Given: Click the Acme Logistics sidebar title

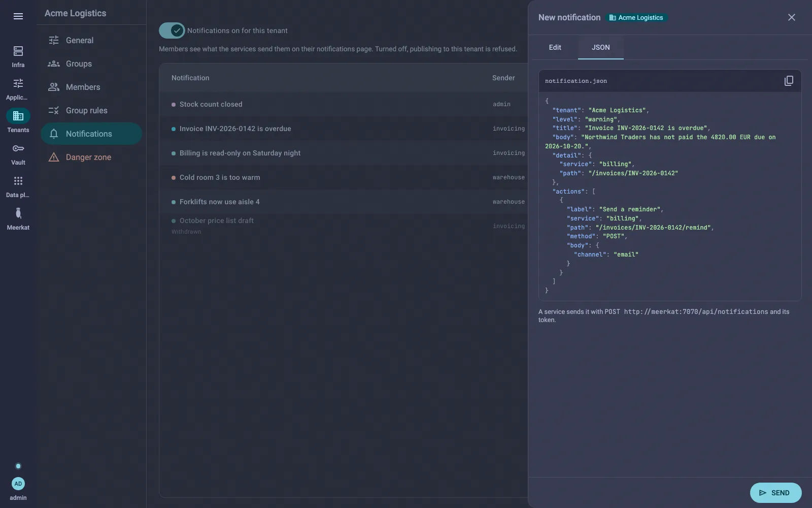Looking at the screenshot, I should click(x=75, y=13).
